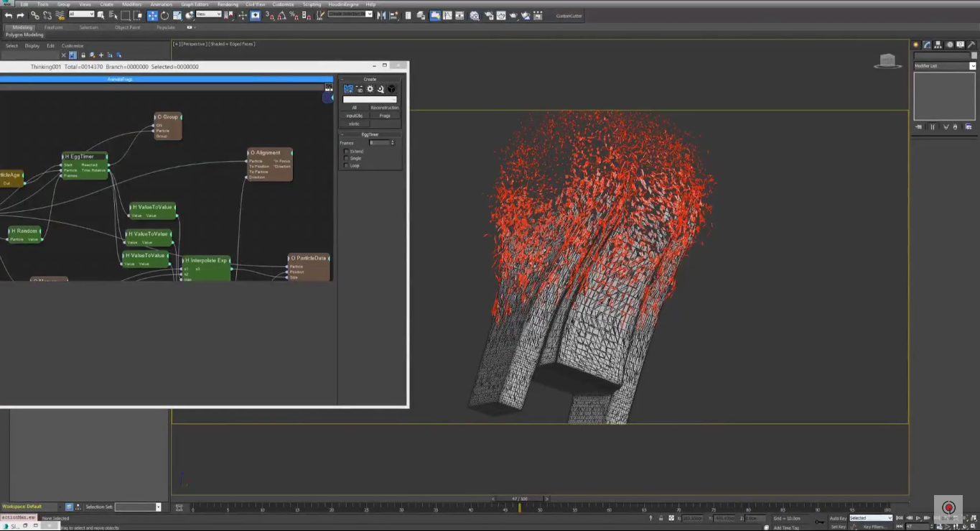Screen dimensions: 980x531
Task: Click the Render teapot icon
Action: click(x=514, y=15)
